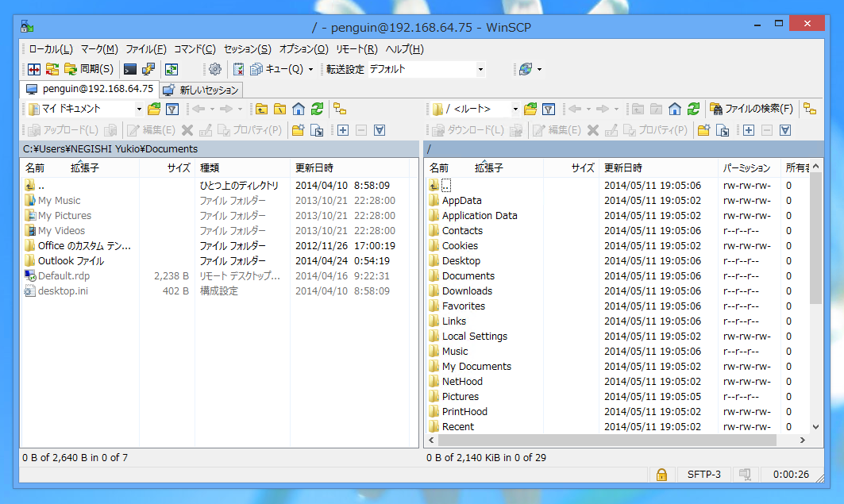Open the preferences gear icon

(214, 69)
